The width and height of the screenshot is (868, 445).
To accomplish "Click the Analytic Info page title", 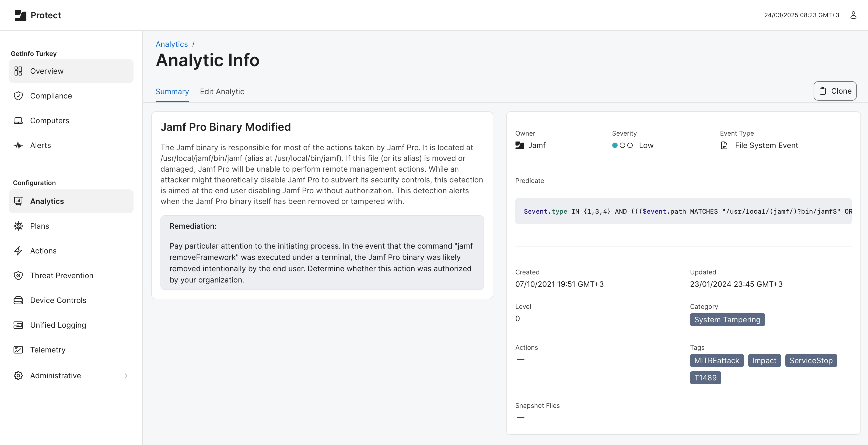I will pyautogui.click(x=208, y=60).
